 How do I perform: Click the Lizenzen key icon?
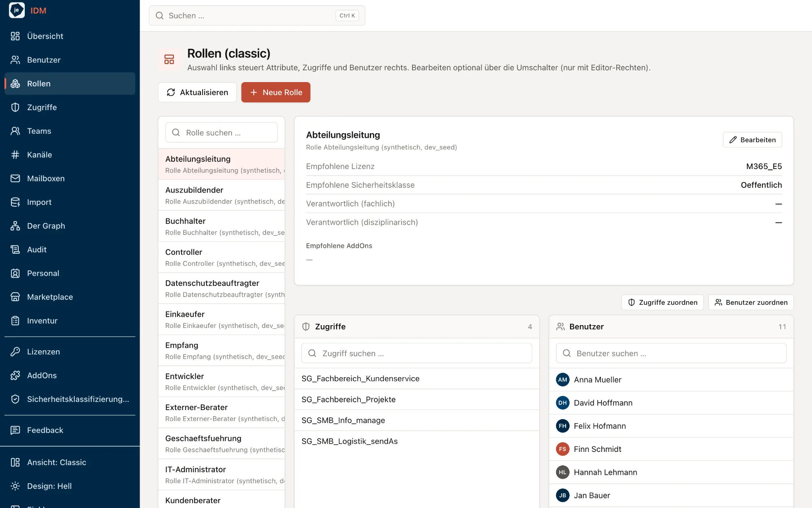15,352
